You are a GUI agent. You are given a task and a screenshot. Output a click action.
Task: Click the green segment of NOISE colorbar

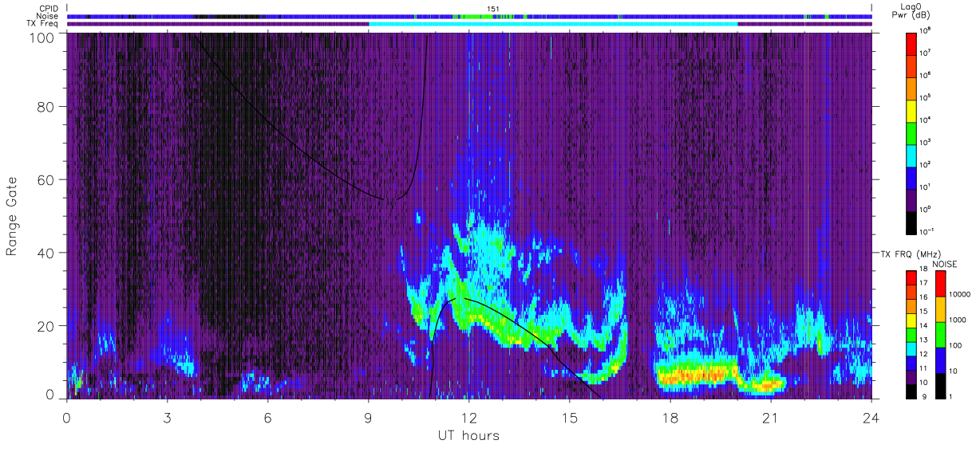(940, 335)
